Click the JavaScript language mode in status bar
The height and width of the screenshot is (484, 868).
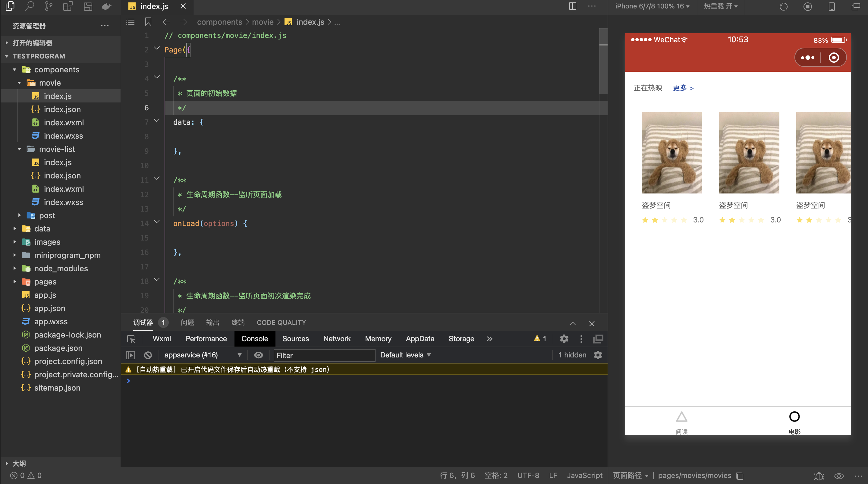click(x=585, y=476)
